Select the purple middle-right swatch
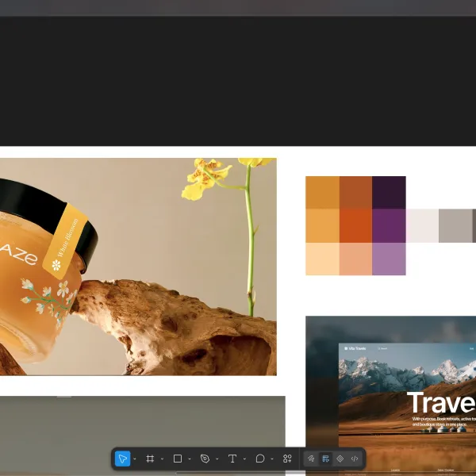476x476 pixels. [389, 226]
